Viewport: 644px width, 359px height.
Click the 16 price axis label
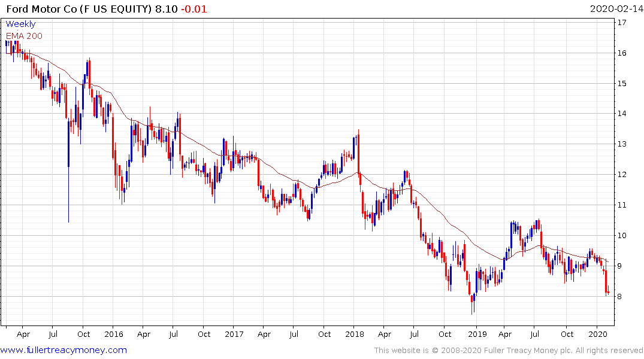[x=622, y=53]
